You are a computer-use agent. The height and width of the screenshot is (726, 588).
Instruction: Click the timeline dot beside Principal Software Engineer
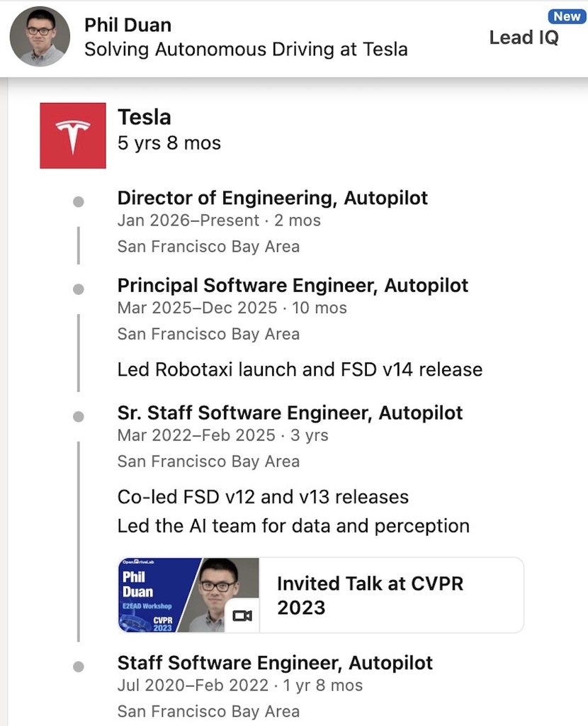79,289
